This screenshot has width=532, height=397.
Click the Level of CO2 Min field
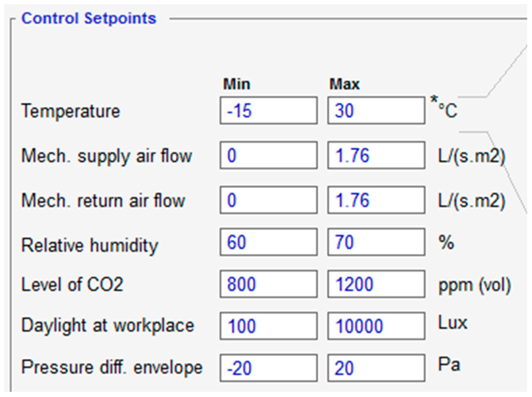point(268,284)
